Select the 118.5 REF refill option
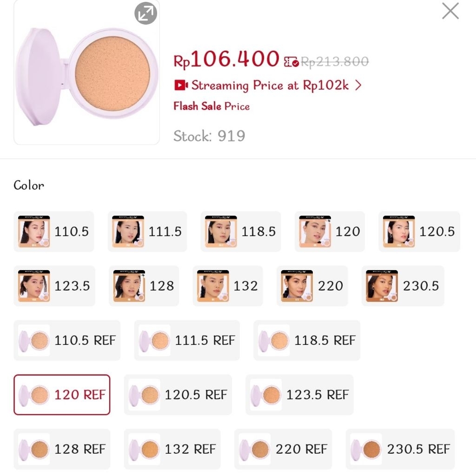Viewport: 476px width, 476px height. [x=307, y=340]
